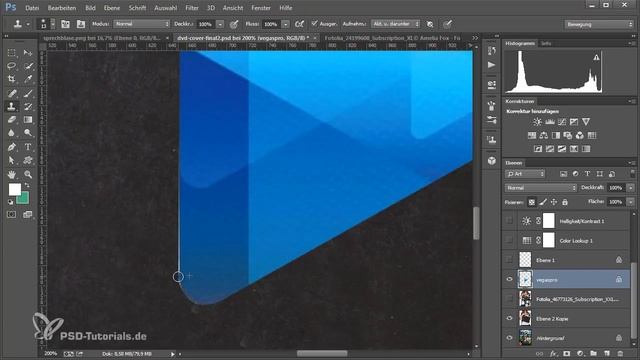Select the Path Selection tool
The image size is (640, 360).
pos(11,160)
